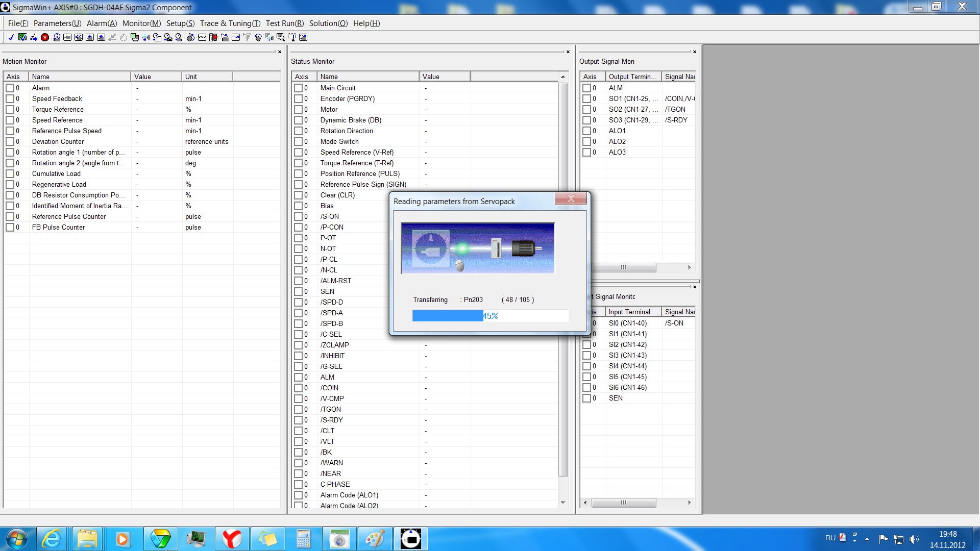Click the blue info icon in toolbar
The image size is (980, 551).
coord(57,37)
